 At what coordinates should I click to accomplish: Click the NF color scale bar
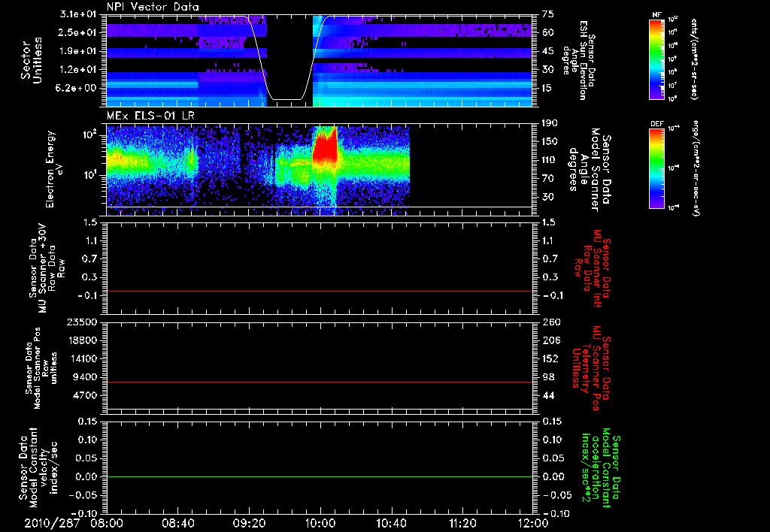656,59
